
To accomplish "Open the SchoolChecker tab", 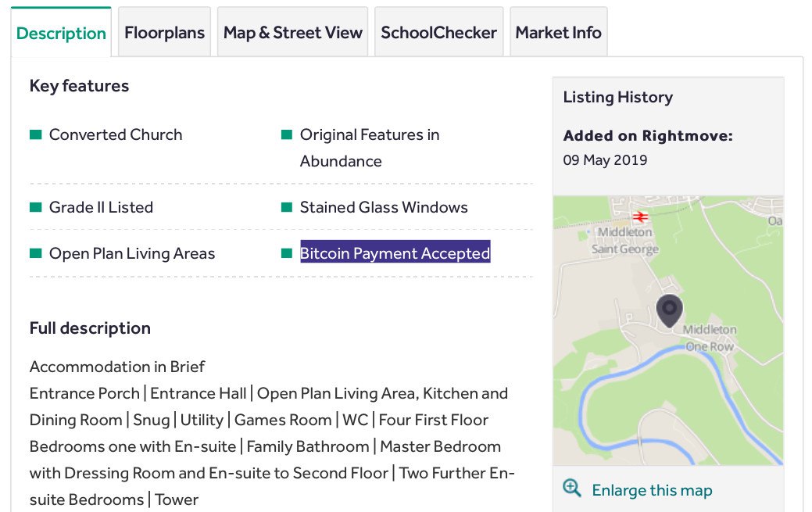I will pyautogui.click(x=438, y=33).
